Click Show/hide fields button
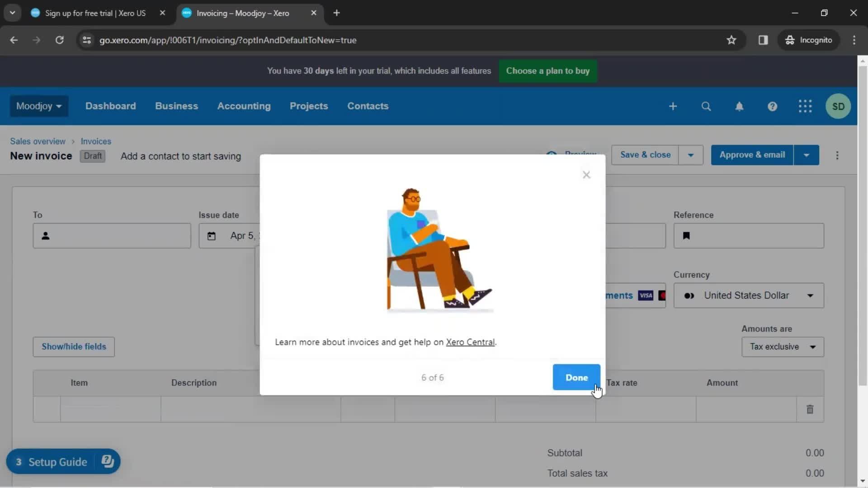 tap(74, 347)
